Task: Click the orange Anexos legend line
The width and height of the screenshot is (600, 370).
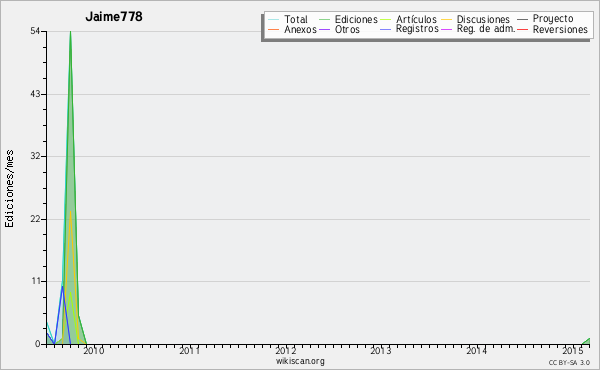Action: 274,29
